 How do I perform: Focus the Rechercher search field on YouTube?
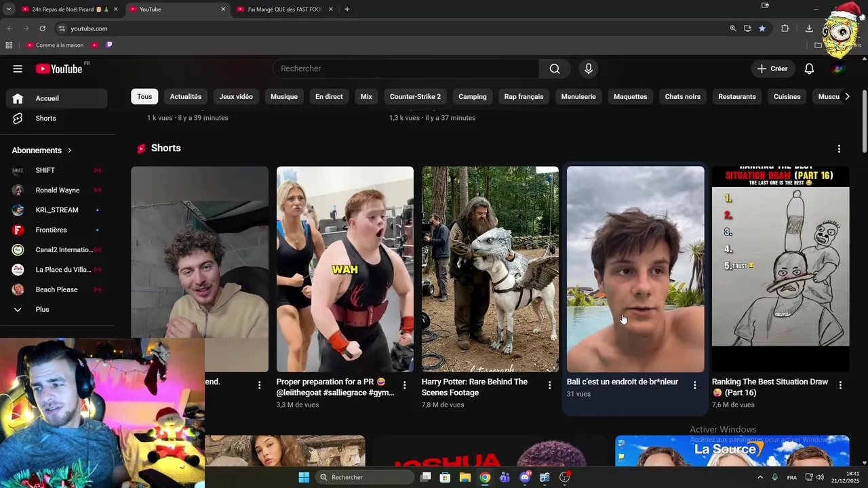coord(406,68)
